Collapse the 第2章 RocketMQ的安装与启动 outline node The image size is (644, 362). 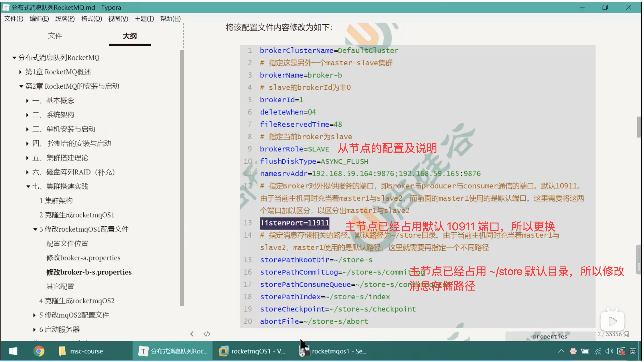pyautogui.click(x=21, y=86)
